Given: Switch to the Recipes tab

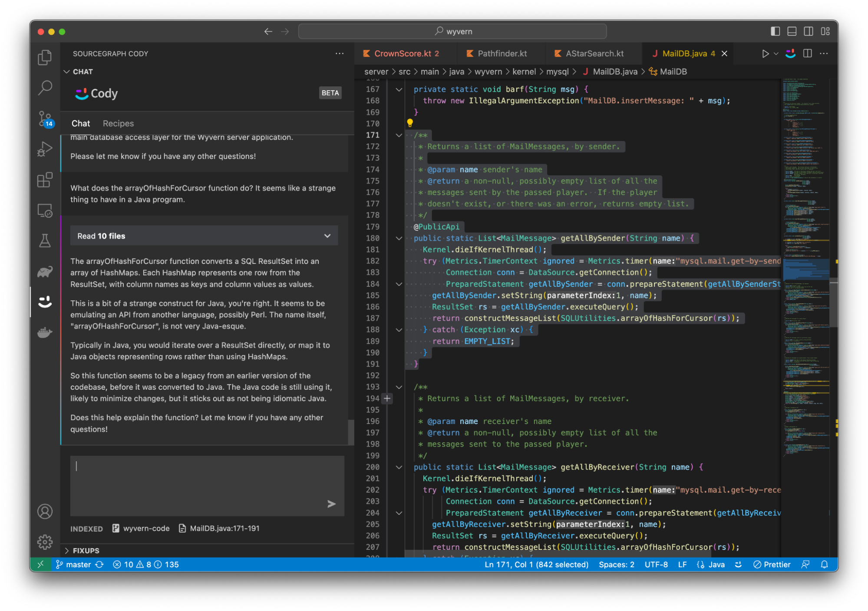Looking at the screenshot, I should point(118,123).
